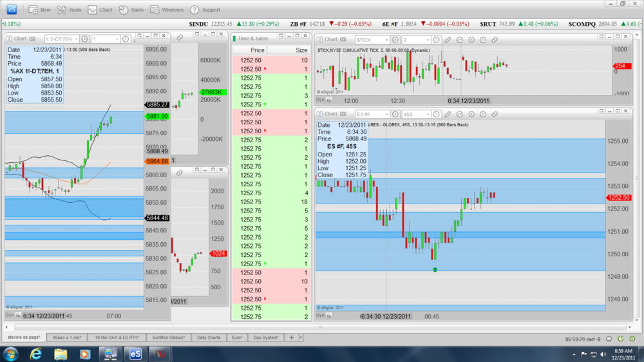
Task: Click study/formula icon in $TICK chart toolbar
Action: [x=460, y=40]
